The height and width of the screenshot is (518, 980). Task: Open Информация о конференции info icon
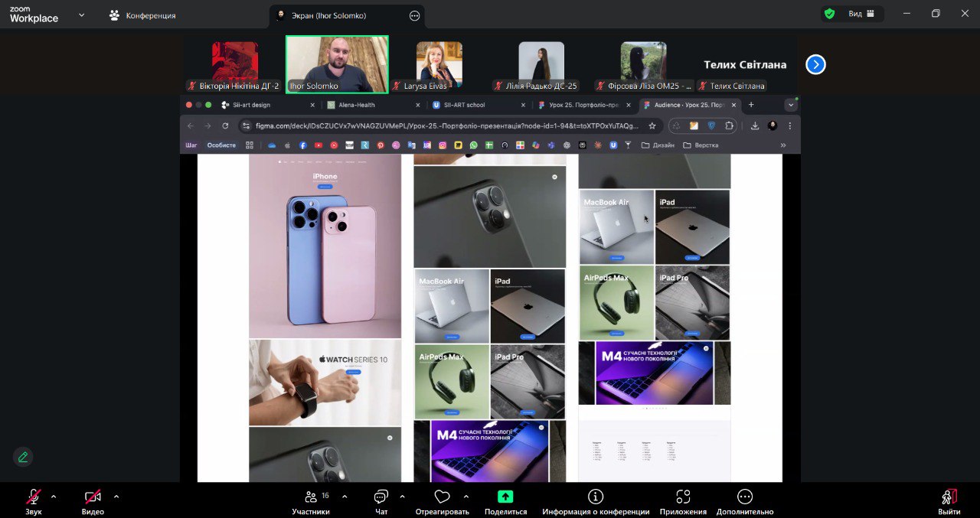[x=596, y=497]
